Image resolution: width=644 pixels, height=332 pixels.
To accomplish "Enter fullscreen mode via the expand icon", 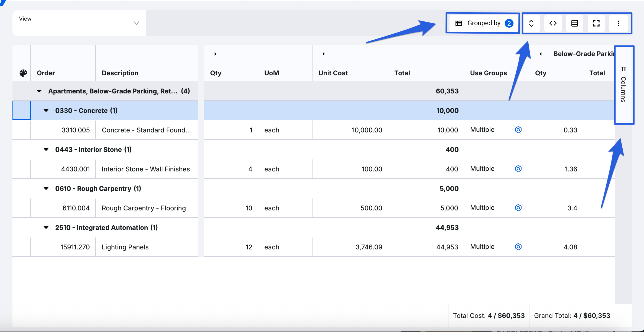I will pos(596,23).
